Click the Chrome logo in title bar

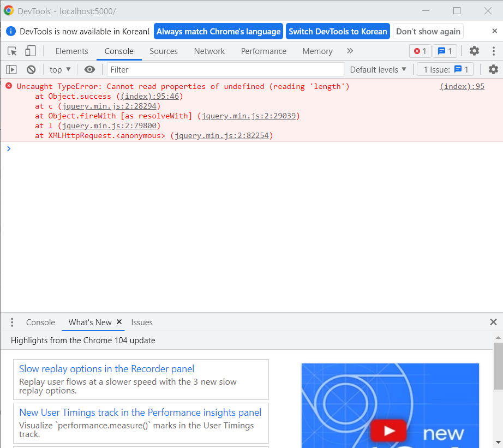(x=9, y=10)
